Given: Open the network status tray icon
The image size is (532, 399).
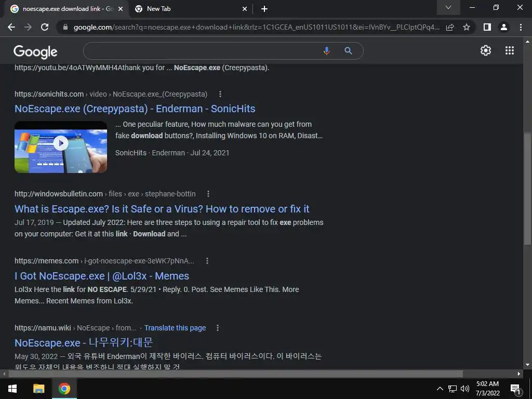Looking at the screenshot, I should (x=453, y=389).
